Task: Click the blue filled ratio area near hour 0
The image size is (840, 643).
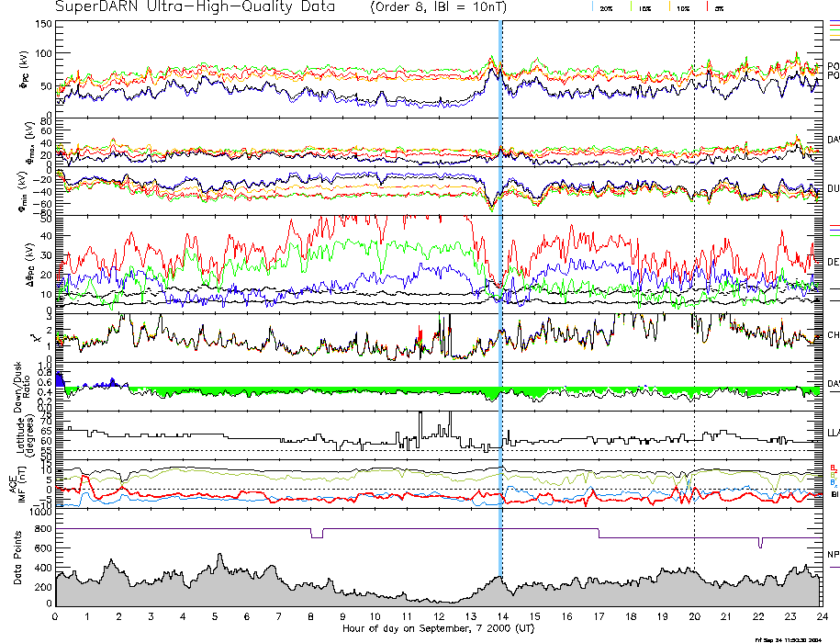Action: tap(61, 379)
